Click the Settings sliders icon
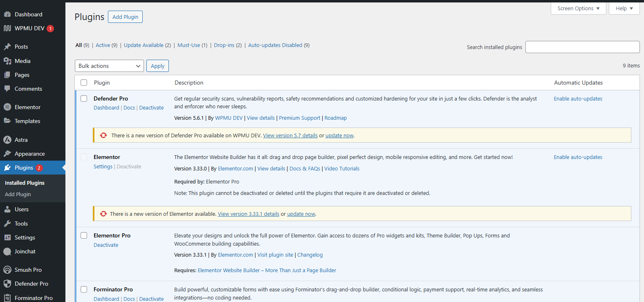Image resolution: width=644 pixels, height=302 pixels. coord(7,237)
